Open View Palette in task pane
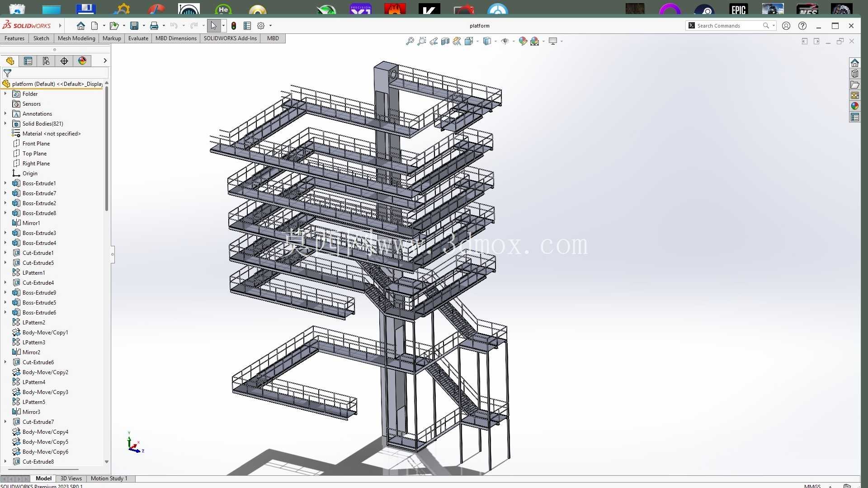Viewport: 868px width, 488px height. [x=854, y=95]
